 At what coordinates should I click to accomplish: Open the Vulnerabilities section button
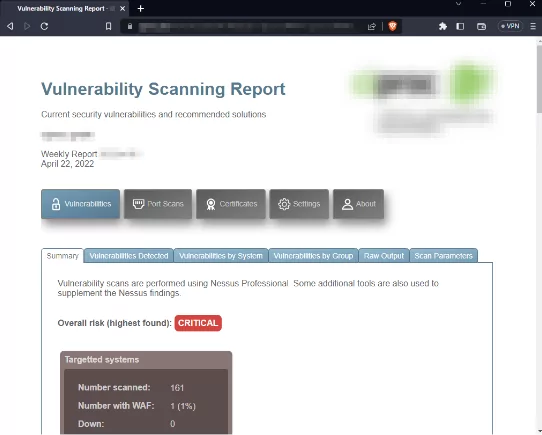pos(81,204)
